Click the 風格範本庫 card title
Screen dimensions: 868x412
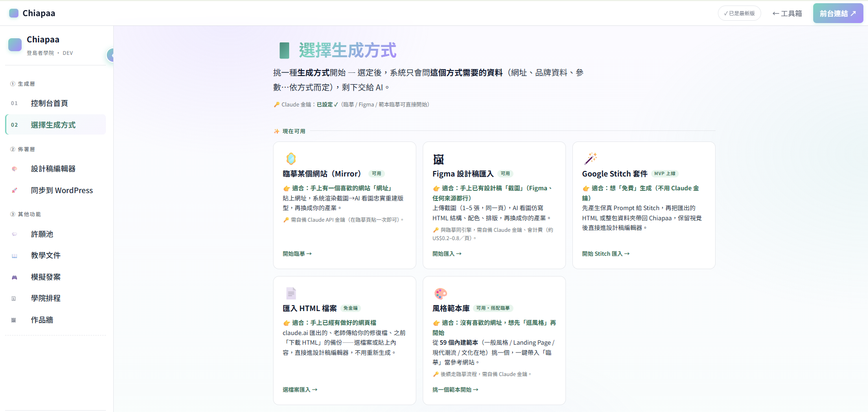click(x=451, y=308)
